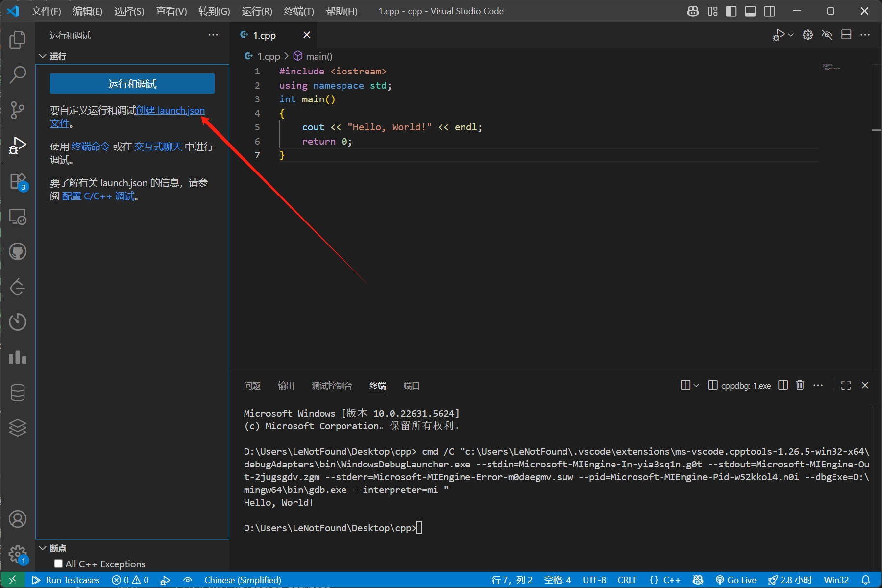Open dropdown next to run/debug icon

click(791, 35)
